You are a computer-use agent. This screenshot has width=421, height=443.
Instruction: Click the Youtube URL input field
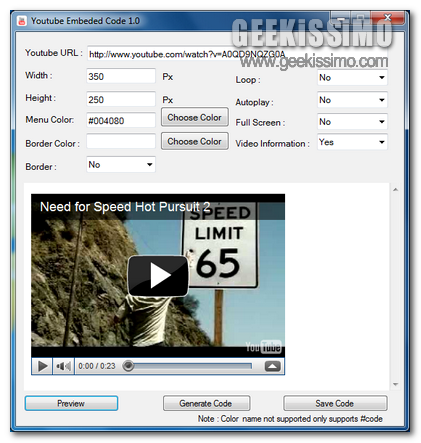point(237,54)
